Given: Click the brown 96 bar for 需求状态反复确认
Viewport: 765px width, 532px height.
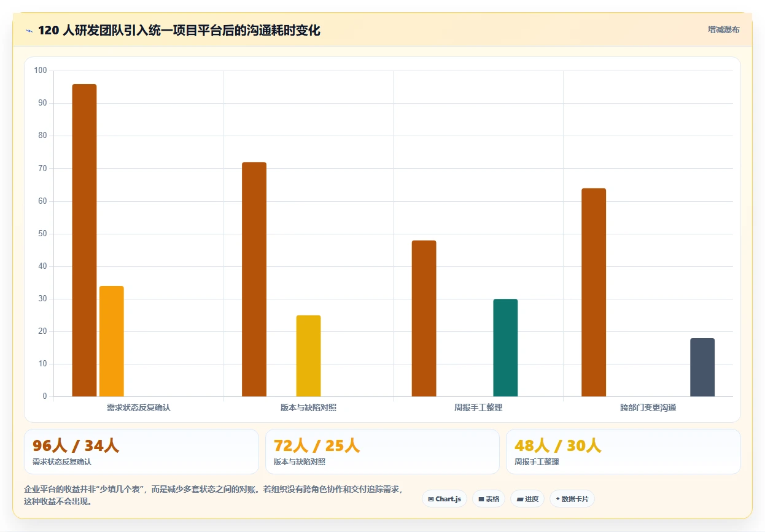Looking at the screenshot, I should pos(84,240).
